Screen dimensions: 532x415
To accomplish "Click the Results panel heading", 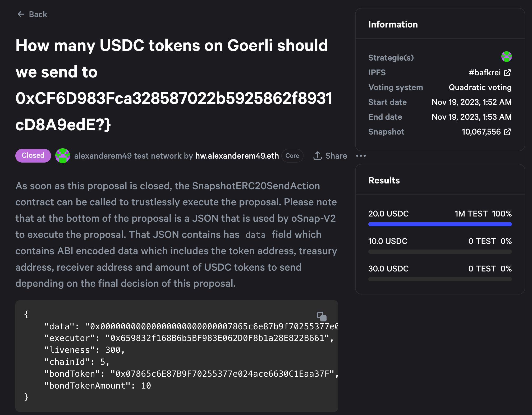I will [x=384, y=180].
